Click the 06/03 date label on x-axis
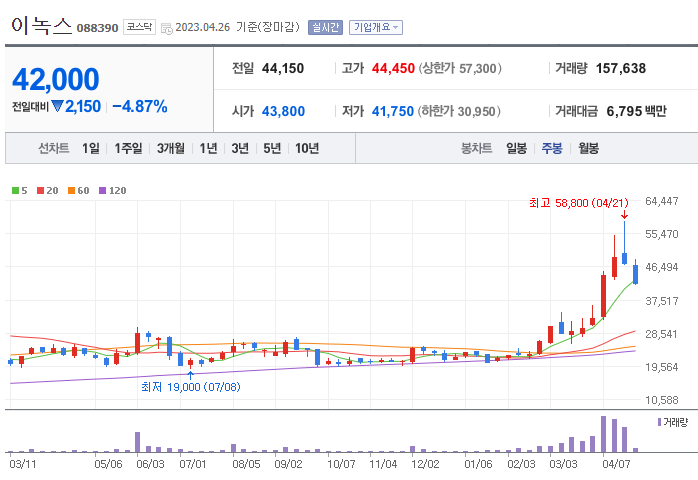Viewport: 698px width, 480px height. 150,464
